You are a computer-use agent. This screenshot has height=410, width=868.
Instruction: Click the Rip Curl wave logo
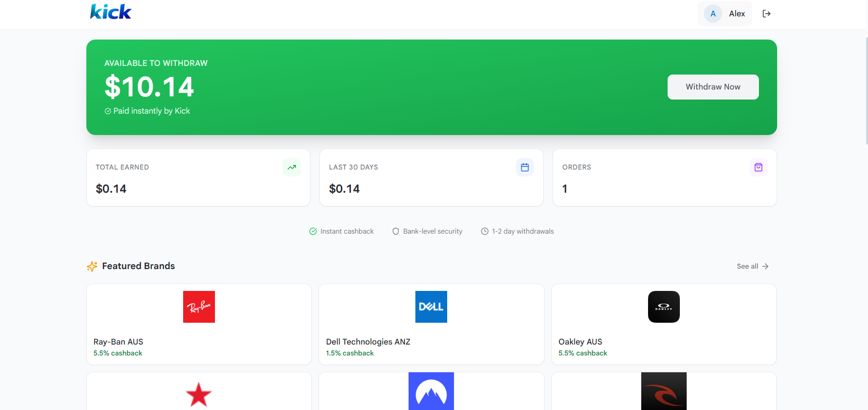tap(664, 391)
